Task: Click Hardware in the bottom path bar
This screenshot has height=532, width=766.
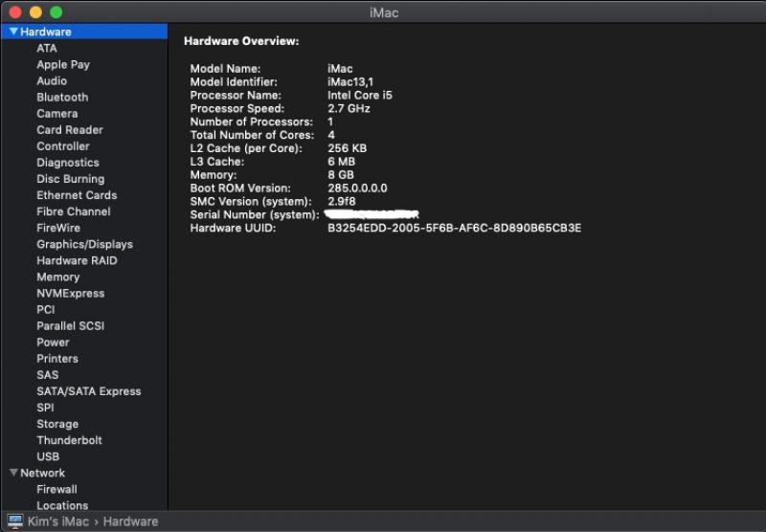Action: (130, 521)
